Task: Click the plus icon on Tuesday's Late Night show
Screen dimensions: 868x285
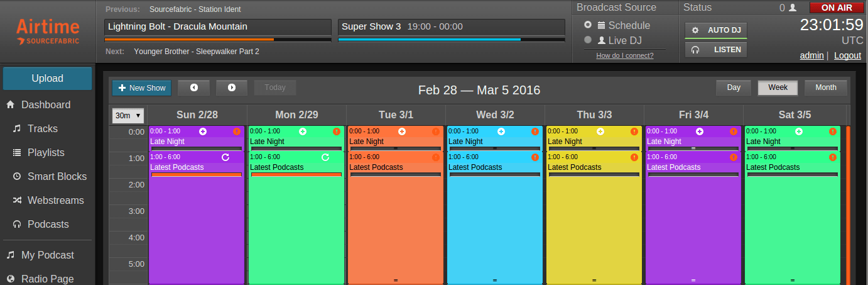Action: coord(402,131)
